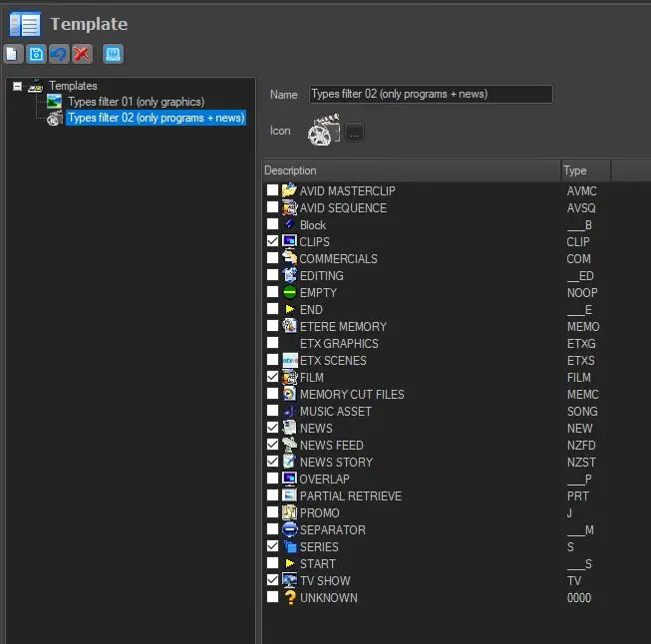651x644 pixels.
Task: Click the film reel icon next to Icon label
Action: (x=323, y=131)
